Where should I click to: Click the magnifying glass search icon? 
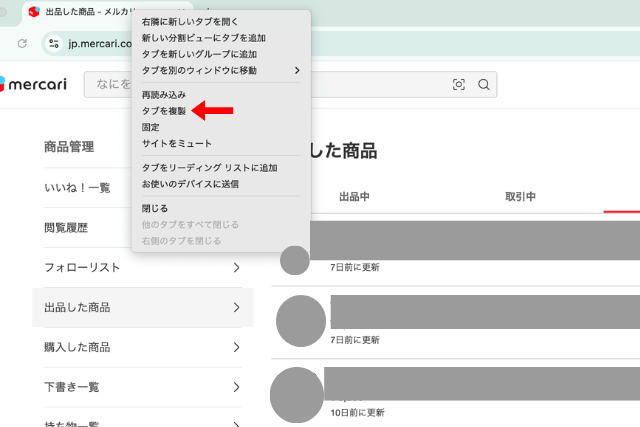point(484,85)
